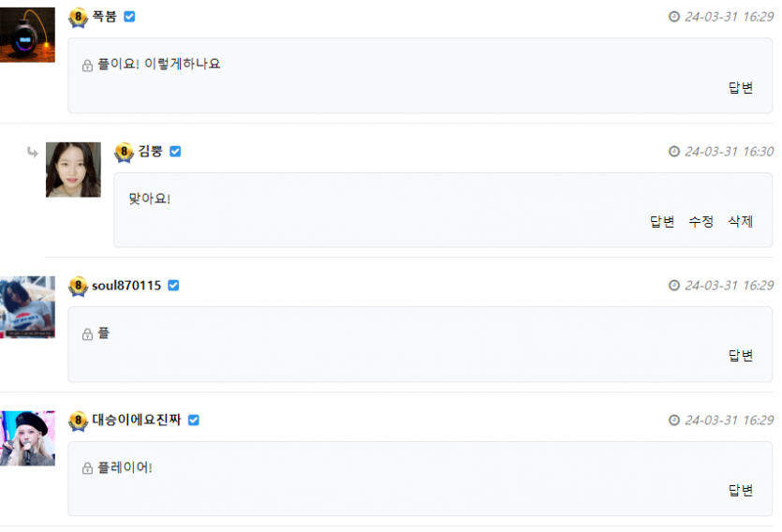Open the username link 대승이에요진짜
Image resolution: width=782 pixels, height=532 pixels.
pyautogui.click(x=136, y=420)
